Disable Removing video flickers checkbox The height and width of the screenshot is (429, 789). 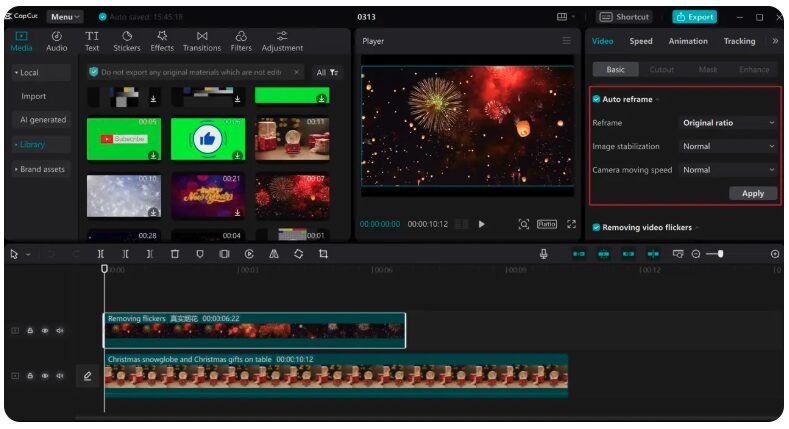coord(596,227)
